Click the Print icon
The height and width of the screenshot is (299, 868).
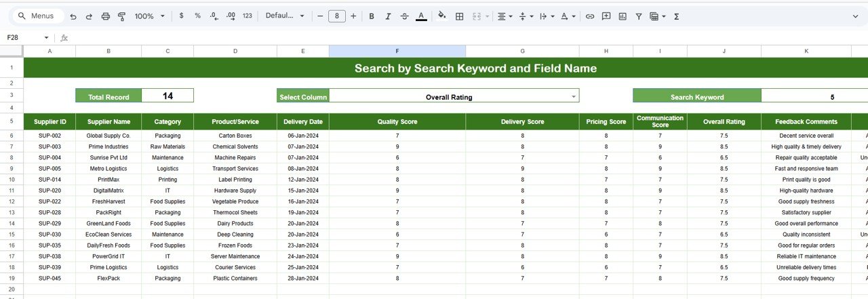(105, 16)
